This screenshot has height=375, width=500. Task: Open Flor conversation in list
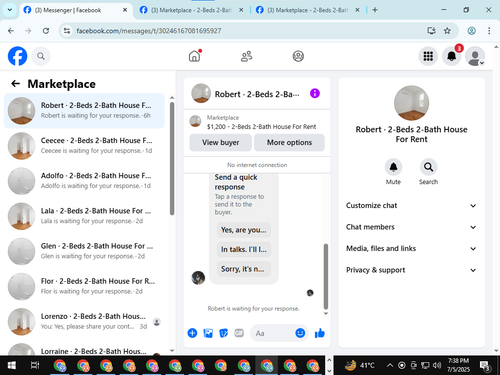coord(84,286)
